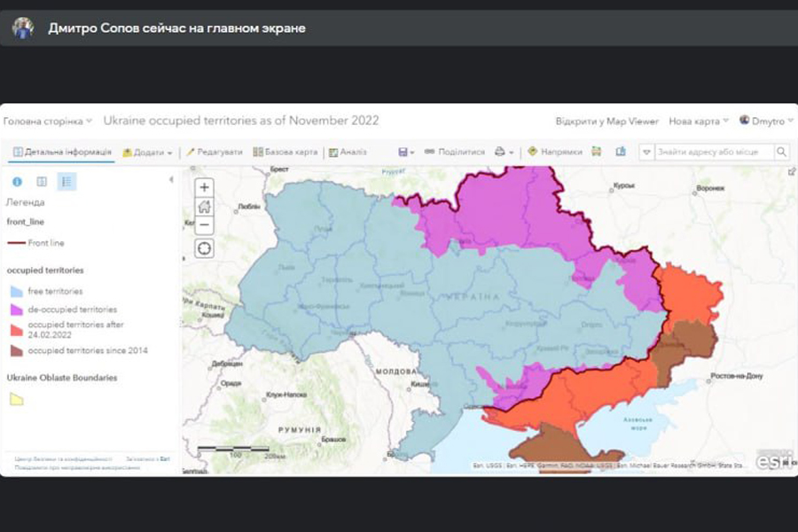Viewport: 798px width, 532px height.
Task: Show the map Contents panel icon
Action: 42,182
